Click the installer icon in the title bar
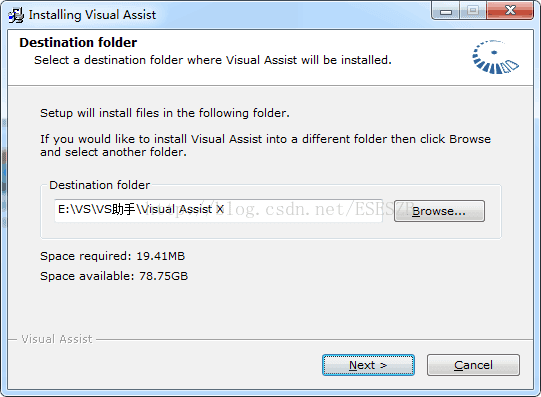The width and height of the screenshot is (541, 397). pos(16,15)
